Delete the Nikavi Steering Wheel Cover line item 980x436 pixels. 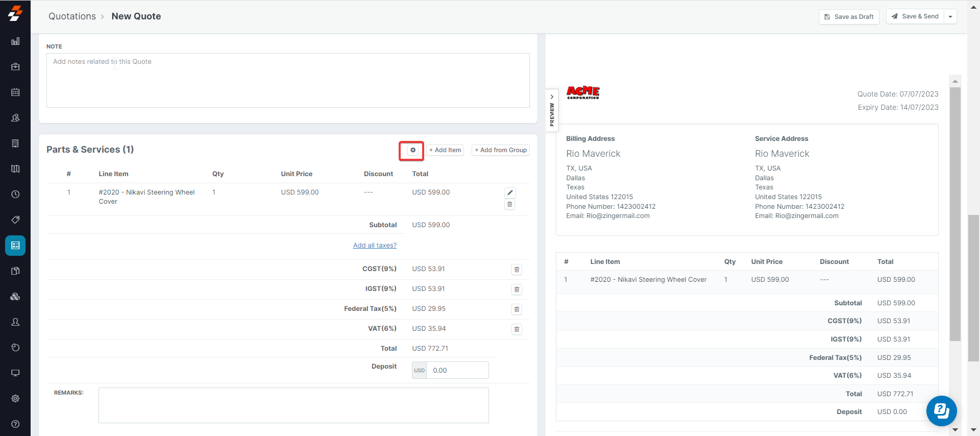(509, 205)
